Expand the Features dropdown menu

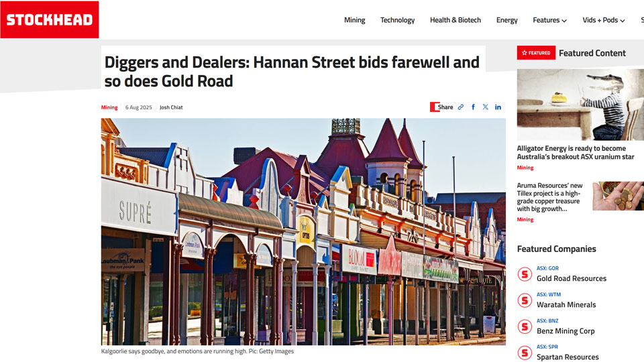[x=549, y=20]
